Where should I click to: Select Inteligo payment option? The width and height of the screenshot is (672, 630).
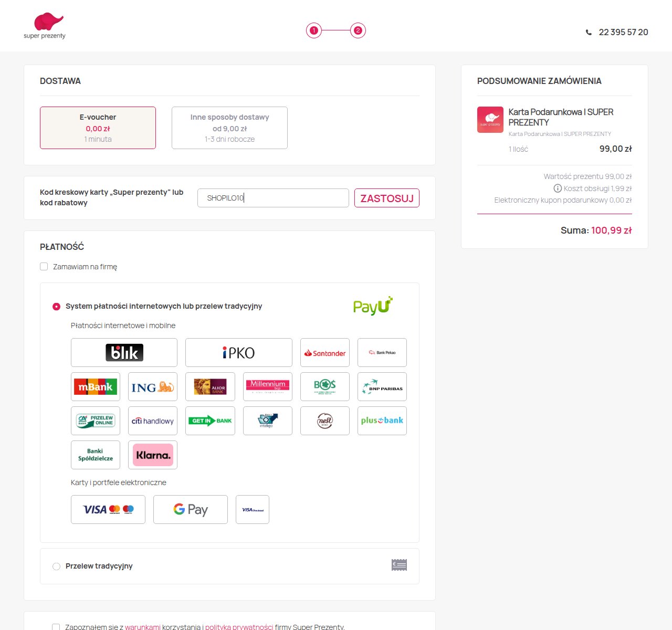coord(268,421)
